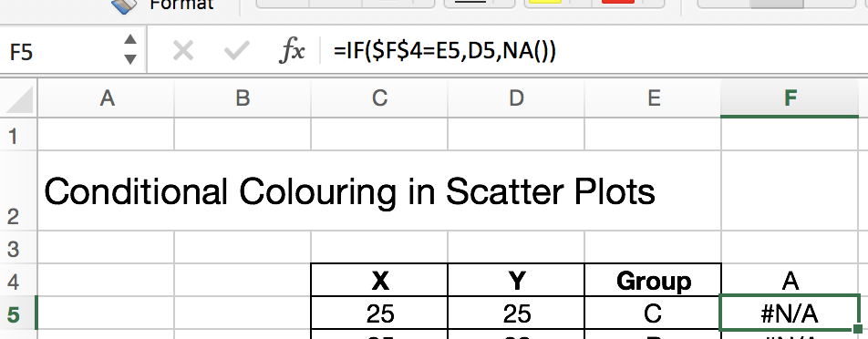Click the fill handle of cell F5
Image resolution: width=868 pixels, height=339 pixels.
tap(857, 330)
